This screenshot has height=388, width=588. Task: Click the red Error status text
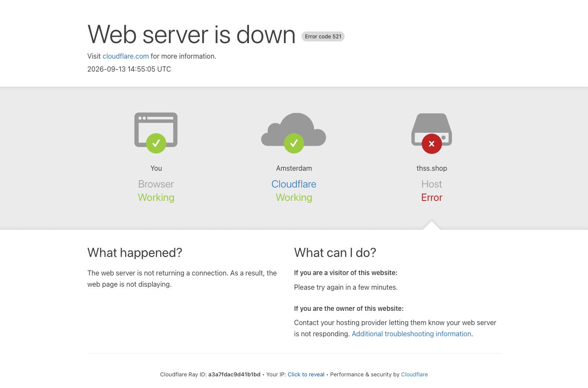point(432,197)
